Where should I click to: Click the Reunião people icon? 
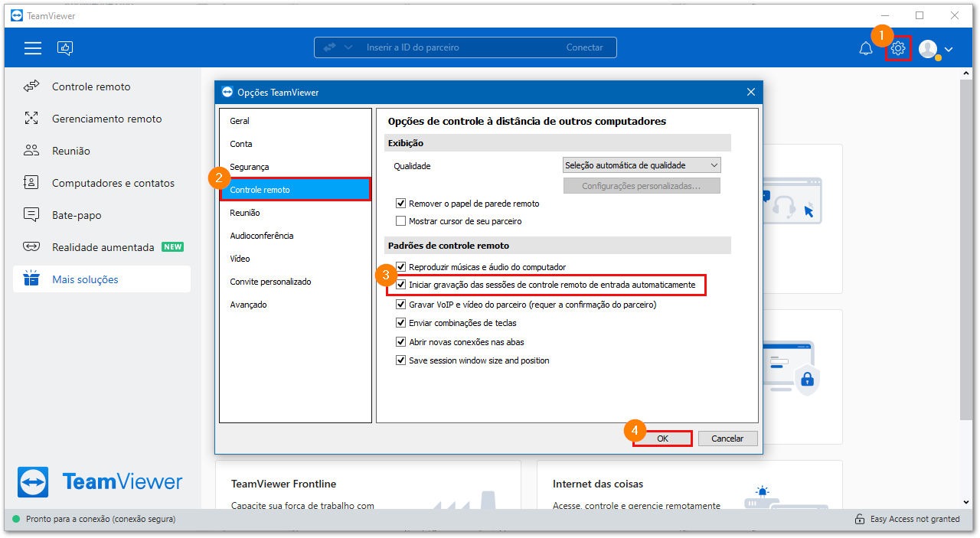pyautogui.click(x=31, y=151)
